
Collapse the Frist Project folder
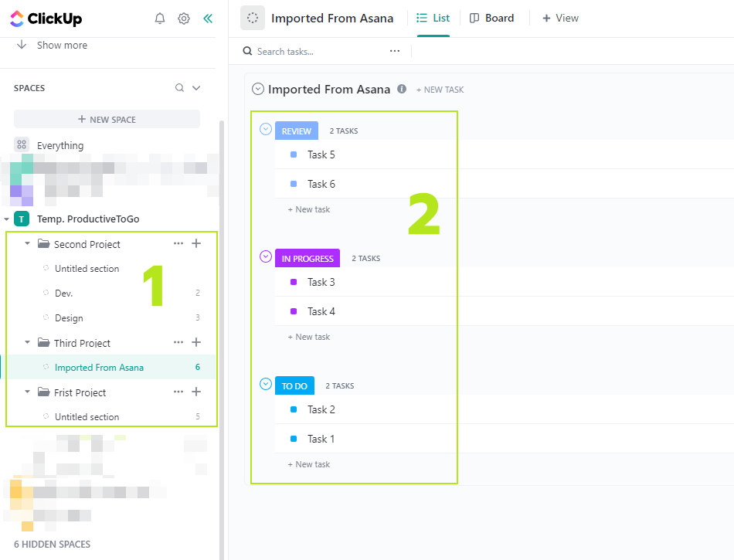[x=27, y=392]
